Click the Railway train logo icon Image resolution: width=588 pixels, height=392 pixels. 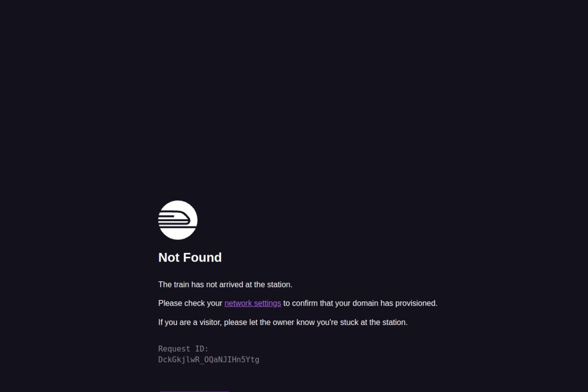(x=178, y=220)
